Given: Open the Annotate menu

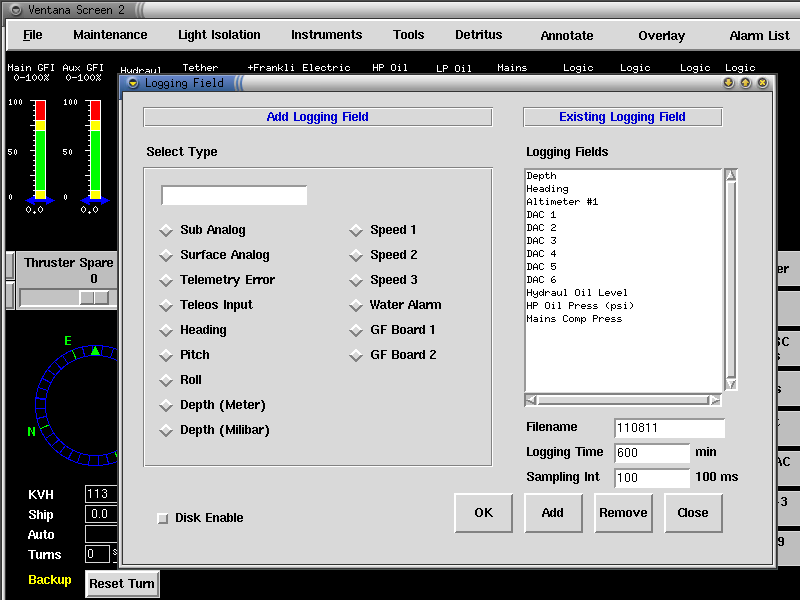Looking at the screenshot, I should tap(567, 36).
